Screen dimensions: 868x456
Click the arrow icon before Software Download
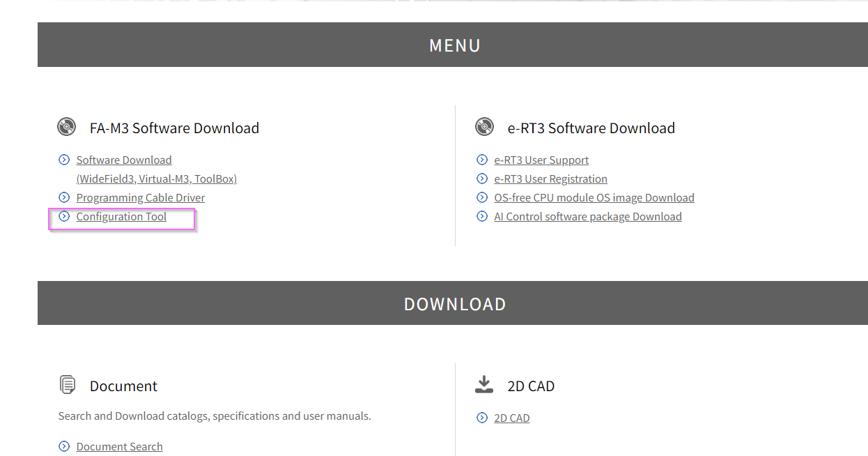coord(64,160)
